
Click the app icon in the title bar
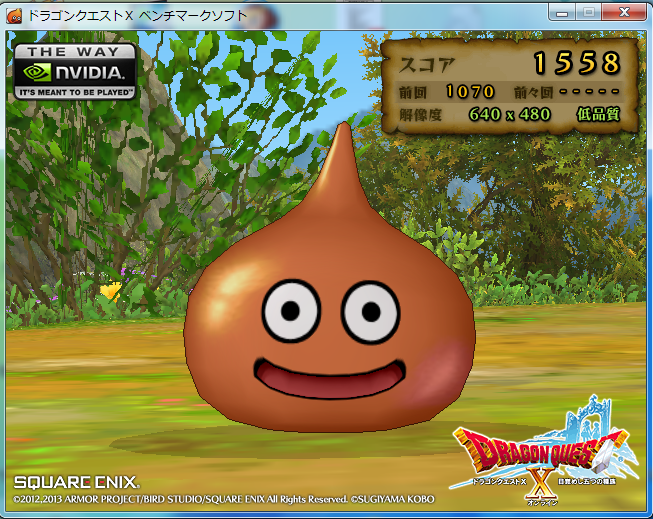coord(15,16)
